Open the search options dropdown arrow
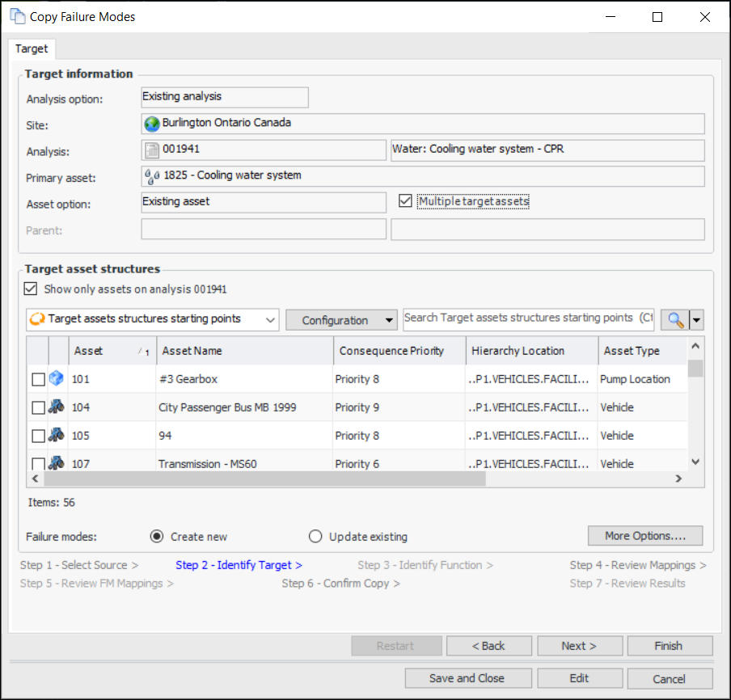 696,320
